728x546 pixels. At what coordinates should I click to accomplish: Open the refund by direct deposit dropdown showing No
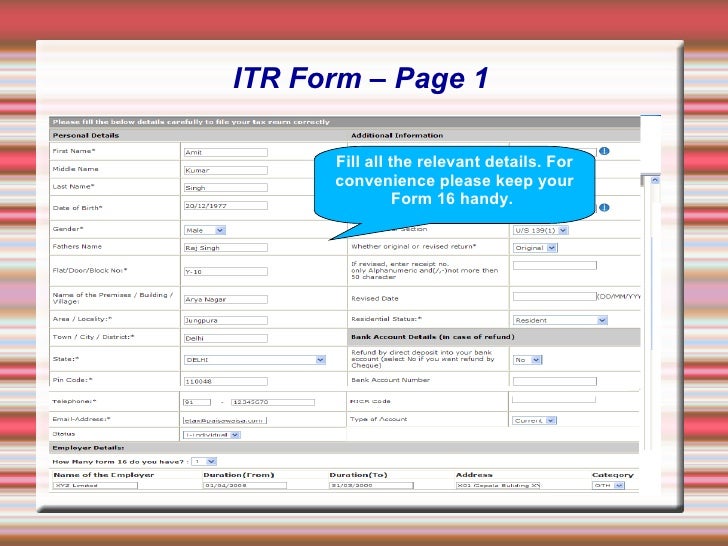pos(527,360)
